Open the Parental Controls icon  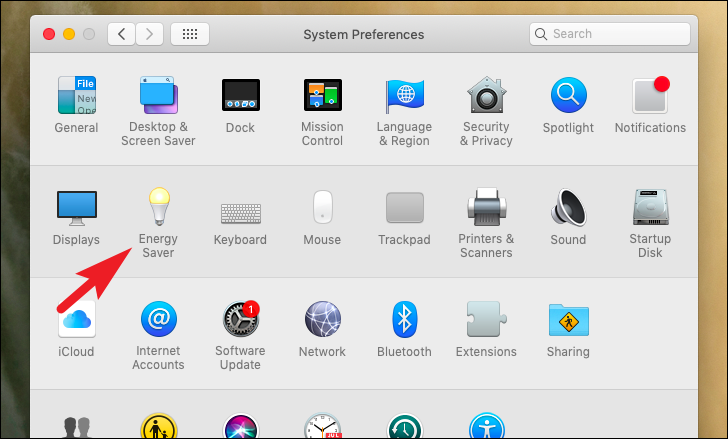tap(159, 426)
